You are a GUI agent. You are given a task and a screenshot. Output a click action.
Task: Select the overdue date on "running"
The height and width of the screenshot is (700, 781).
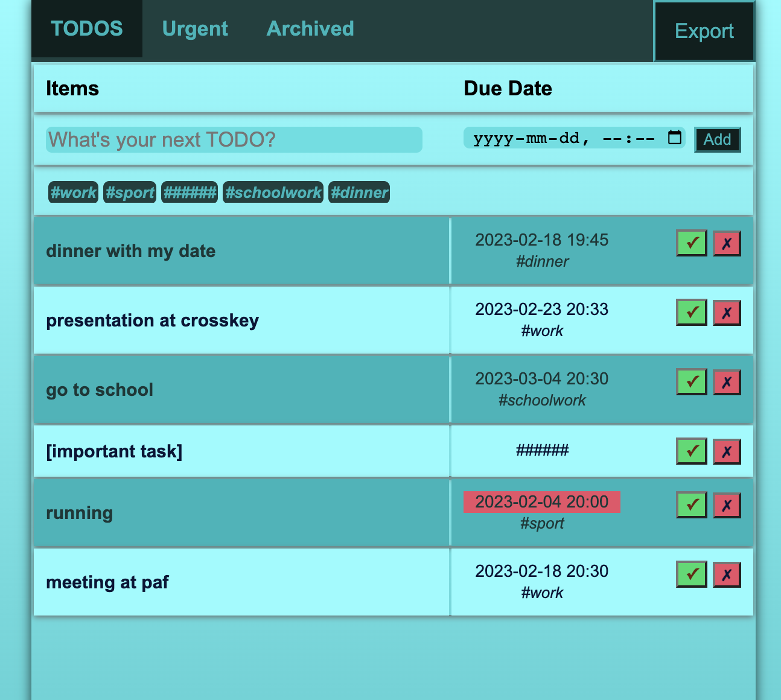tap(541, 501)
